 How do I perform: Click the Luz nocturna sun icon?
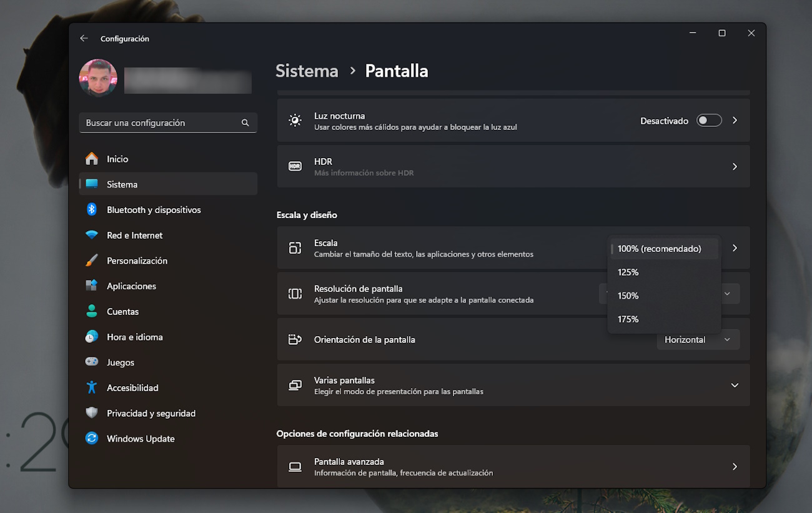click(295, 121)
